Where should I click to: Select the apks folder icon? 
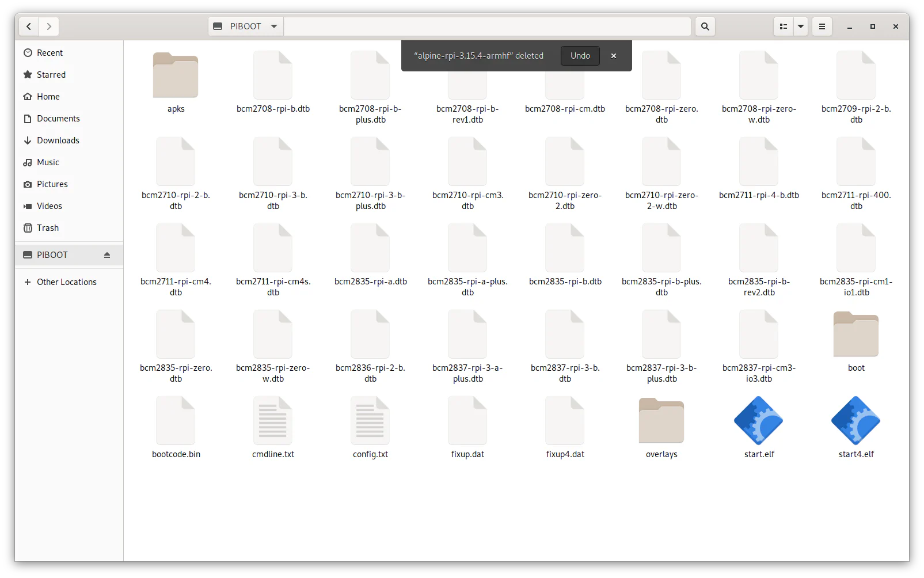tap(176, 75)
